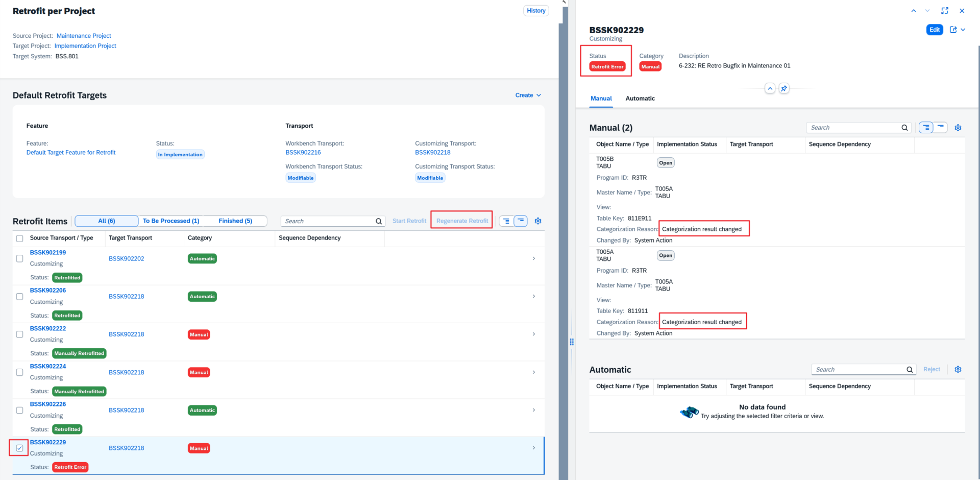This screenshot has height=480, width=980.
Task: Click the Manual section search field
Action: click(x=854, y=128)
